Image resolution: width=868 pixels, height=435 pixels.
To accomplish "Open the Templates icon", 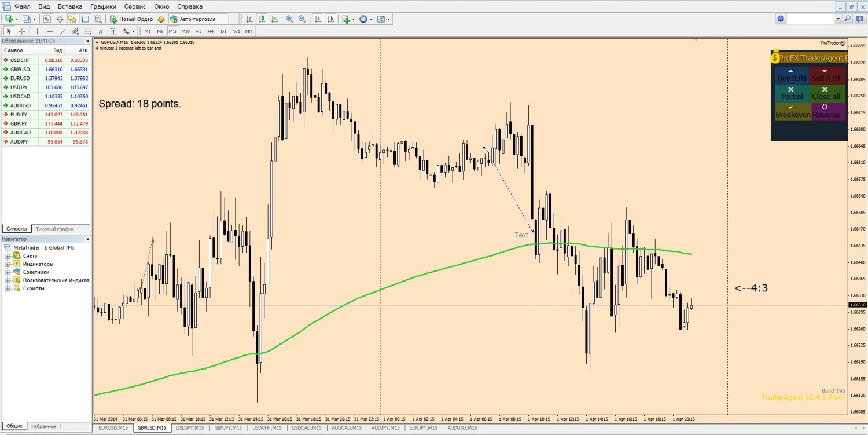I will pyautogui.click(x=381, y=19).
